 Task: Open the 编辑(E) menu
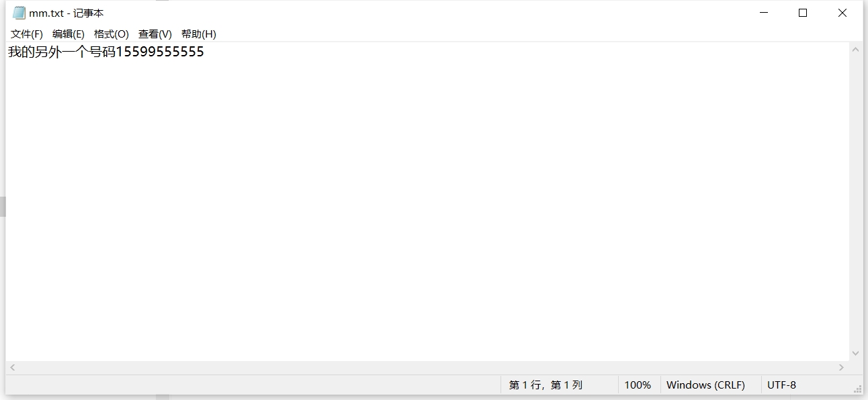pos(69,34)
